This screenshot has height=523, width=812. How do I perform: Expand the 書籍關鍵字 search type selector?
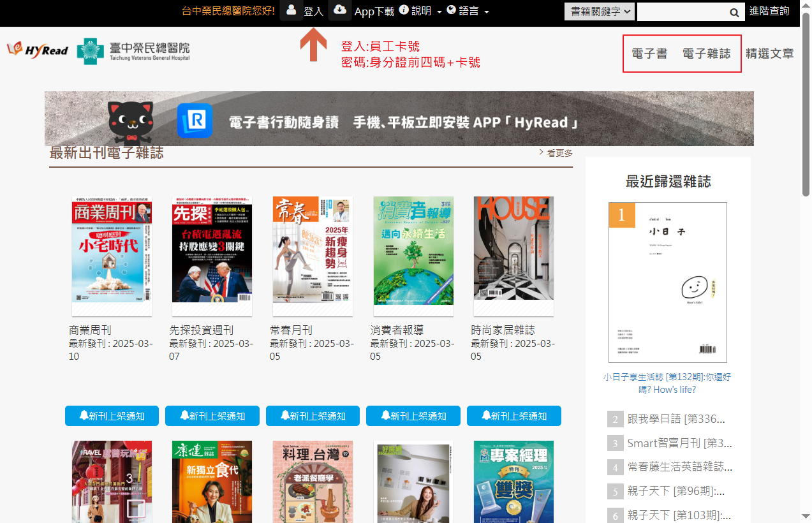pyautogui.click(x=600, y=11)
